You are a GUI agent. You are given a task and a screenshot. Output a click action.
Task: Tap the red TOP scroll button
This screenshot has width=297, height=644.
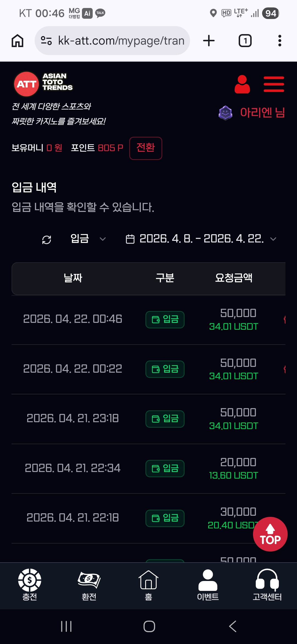pos(270,534)
